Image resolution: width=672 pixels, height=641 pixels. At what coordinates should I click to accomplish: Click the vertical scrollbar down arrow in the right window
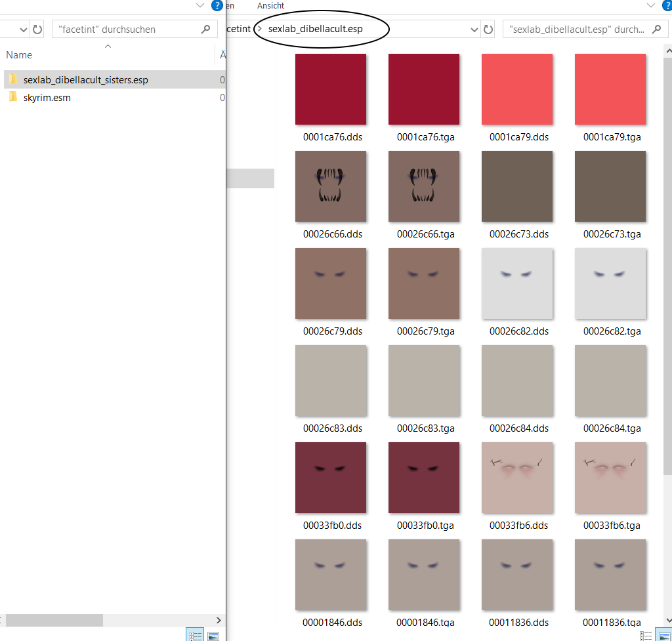click(x=669, y=621)
